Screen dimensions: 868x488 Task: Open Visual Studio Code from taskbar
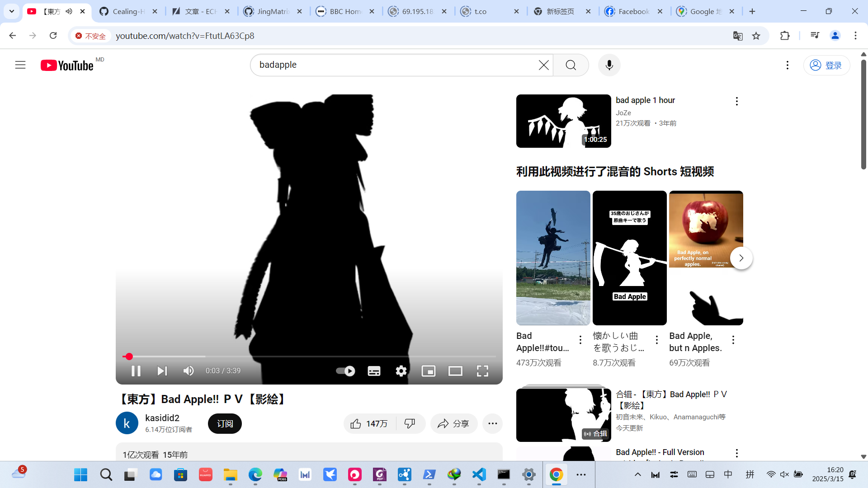tap(479, 475)
